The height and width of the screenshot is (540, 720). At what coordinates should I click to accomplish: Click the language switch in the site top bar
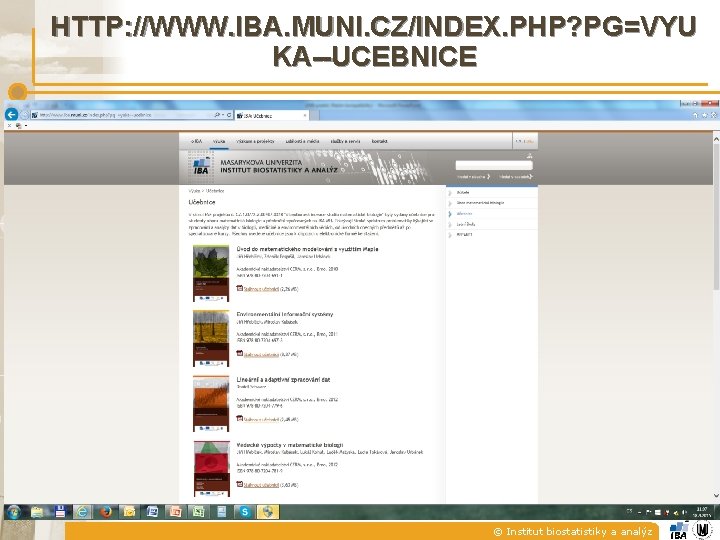click(x=524, y=141)
